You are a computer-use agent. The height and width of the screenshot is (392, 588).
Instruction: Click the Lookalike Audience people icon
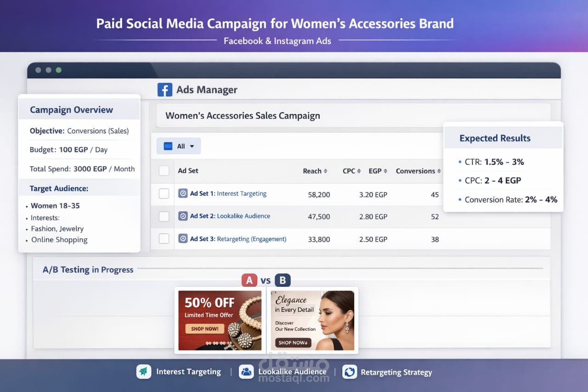pos(246,372)
